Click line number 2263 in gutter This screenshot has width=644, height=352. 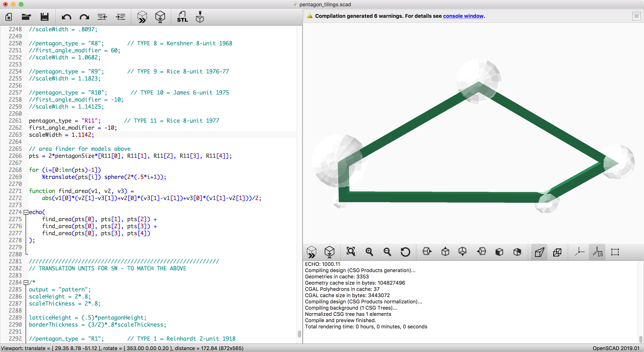(x=15, y=135)
